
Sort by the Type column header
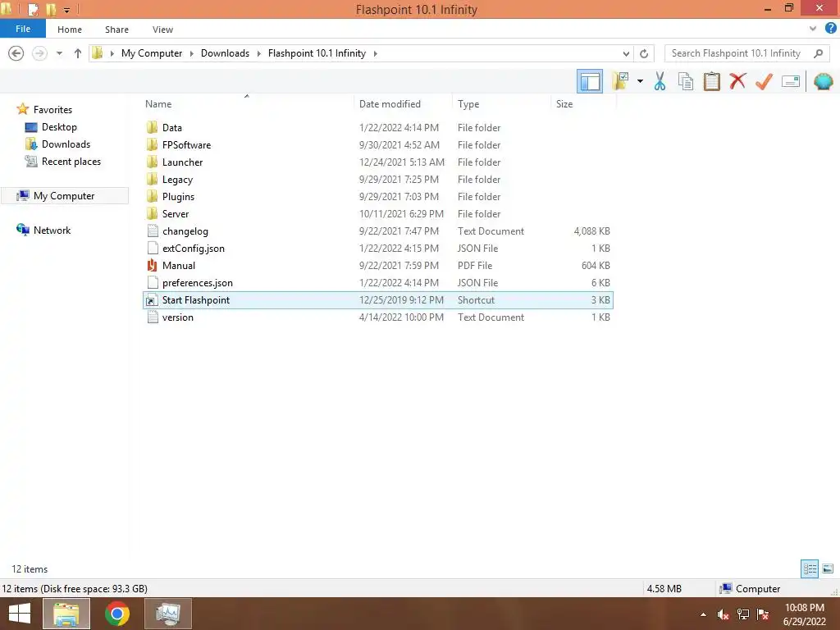[x=468, y=104]
